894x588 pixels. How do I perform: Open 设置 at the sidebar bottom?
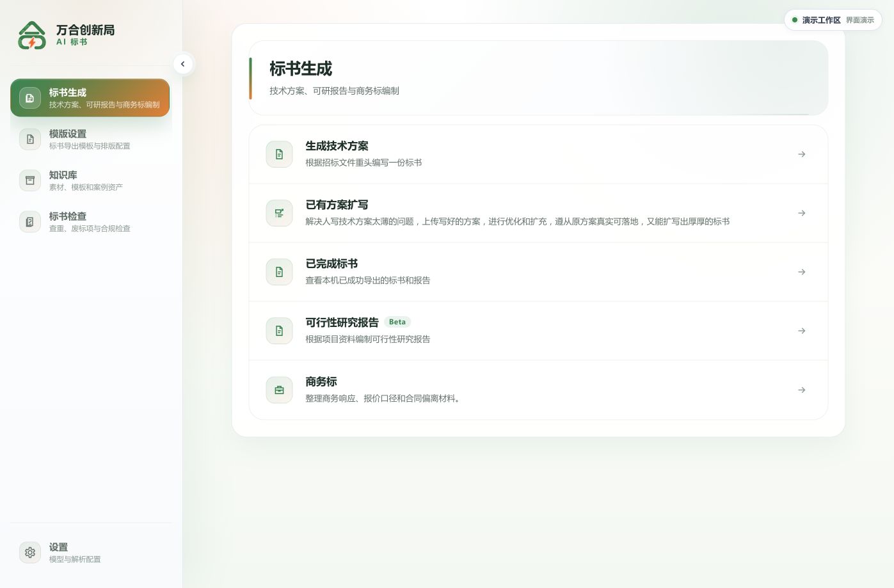pos(90,552)
